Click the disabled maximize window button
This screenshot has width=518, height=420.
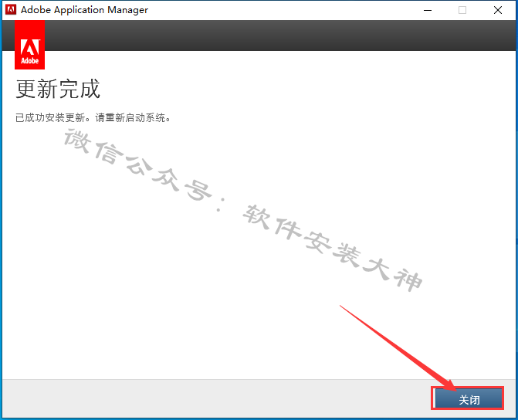pos(462,10)
